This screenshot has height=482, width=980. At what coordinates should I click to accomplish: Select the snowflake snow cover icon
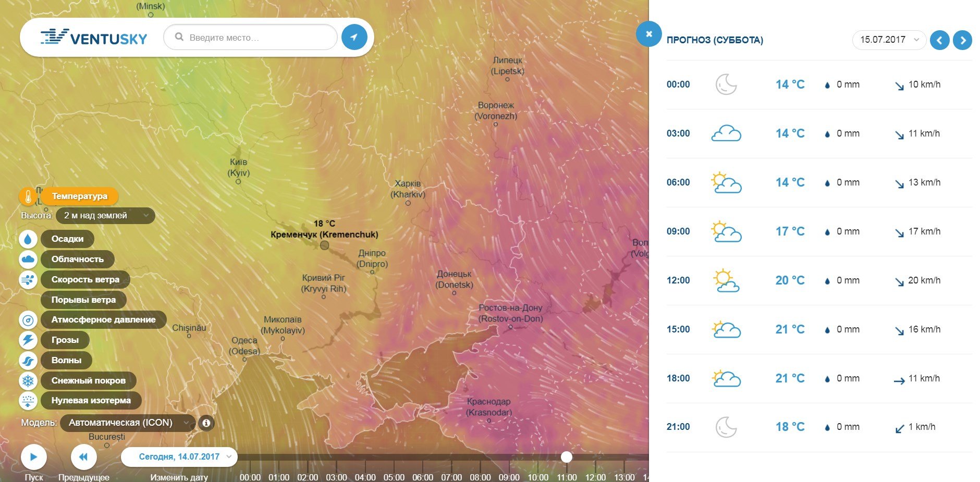coord(28,381)
